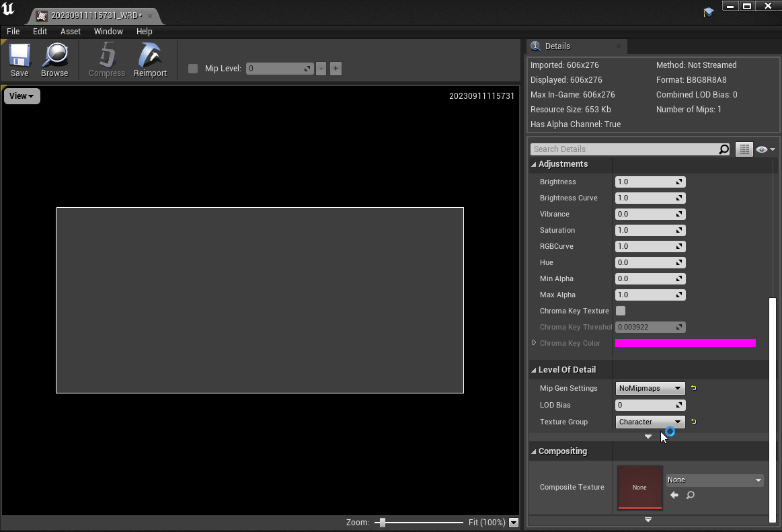Reset Texture Group to default arrow

click(x=694, y=422)
